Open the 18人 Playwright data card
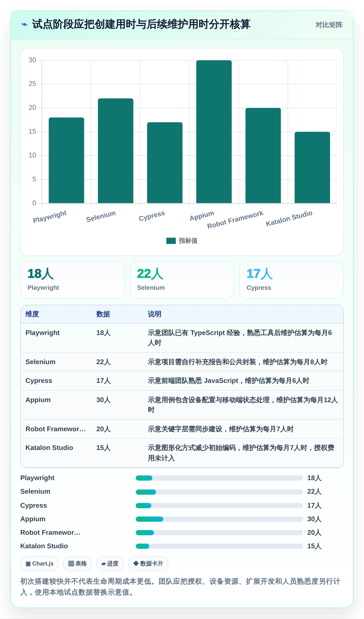This screenshot has height=619, width=364. [x=73, y=280]
